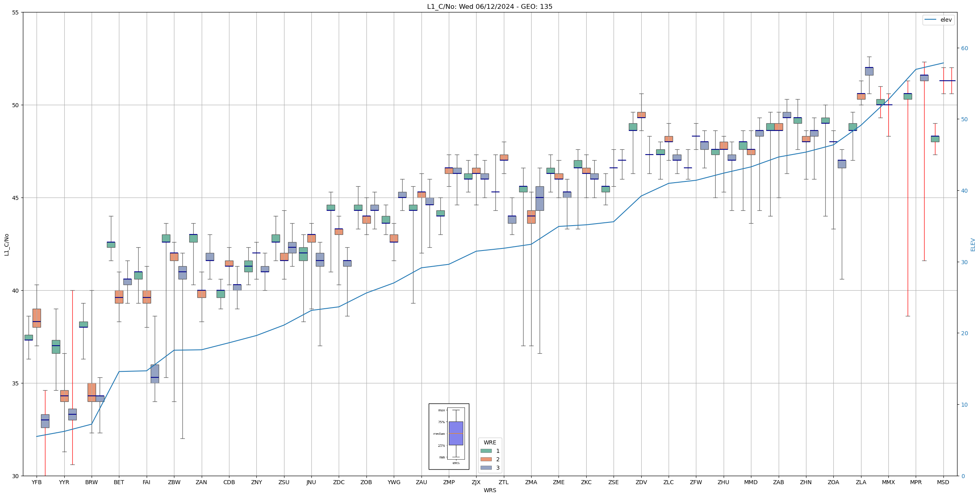Click the x-axis tick label 'ZBW'
The image size is (980, 497).
(174, 482)
